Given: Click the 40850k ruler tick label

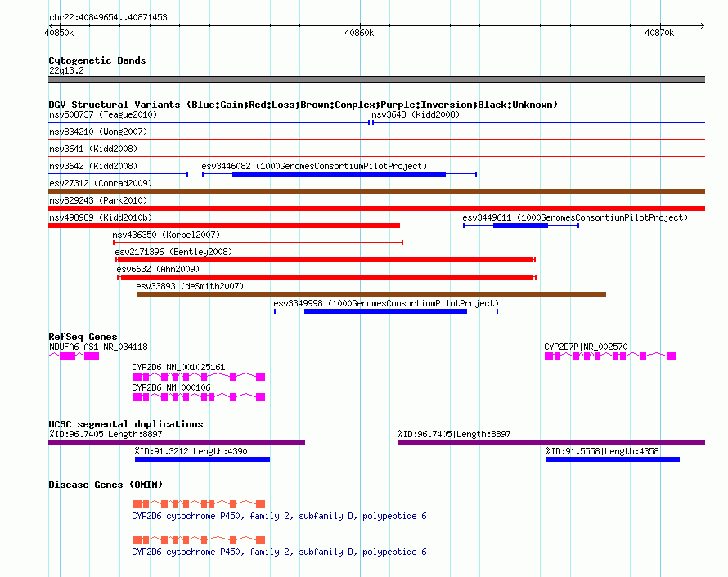Looking at the screenshot, I should tap(59, 33).
